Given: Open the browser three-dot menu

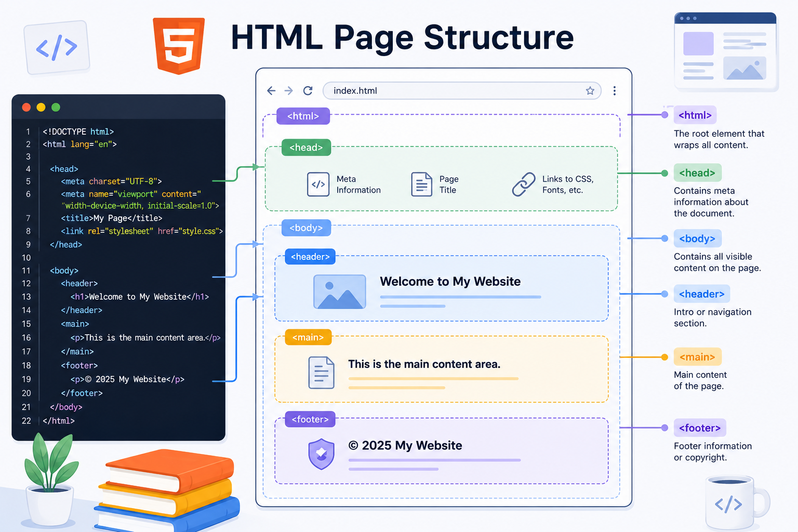Looking at the screenshot, I should point(615,91).
